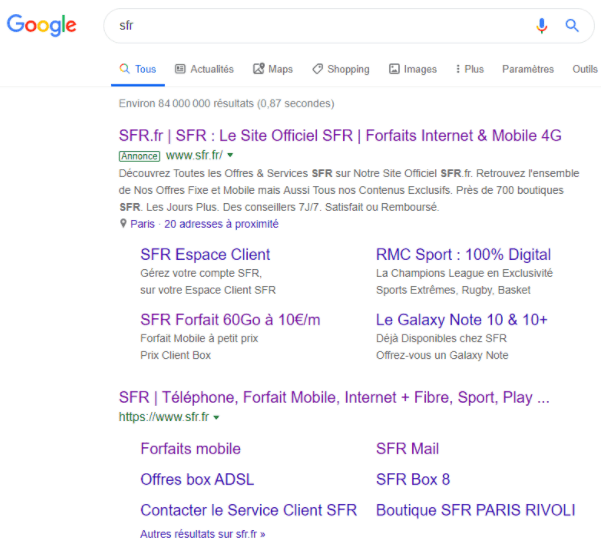Open '20 adresses à proximité' link

(221, 224)
